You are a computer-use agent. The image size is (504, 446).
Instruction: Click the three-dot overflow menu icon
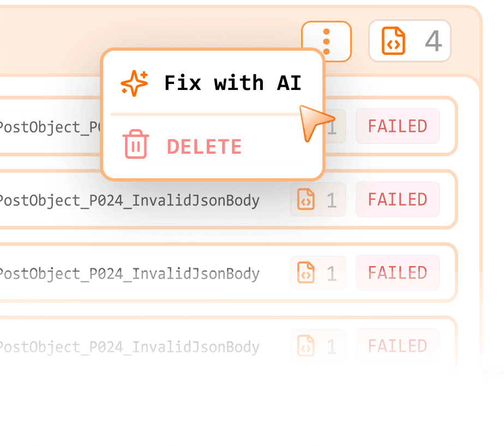point(326,41)
